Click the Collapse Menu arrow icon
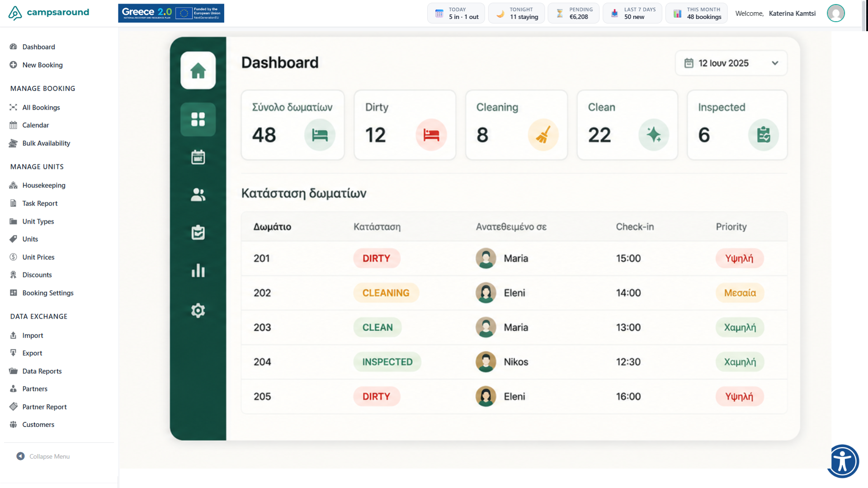Image resolution: width=868 pixels, height=488 pixels. click(x=20, y=456)
